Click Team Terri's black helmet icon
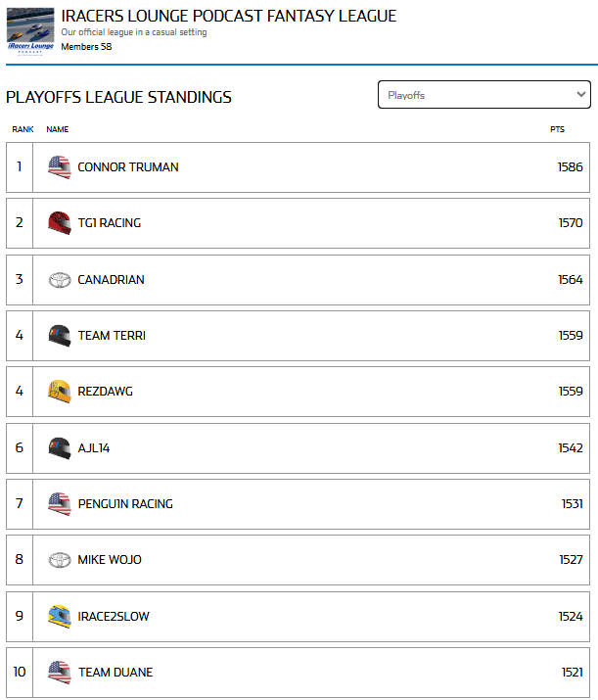Viewport: 598px width, 700px height. point(60,336)
